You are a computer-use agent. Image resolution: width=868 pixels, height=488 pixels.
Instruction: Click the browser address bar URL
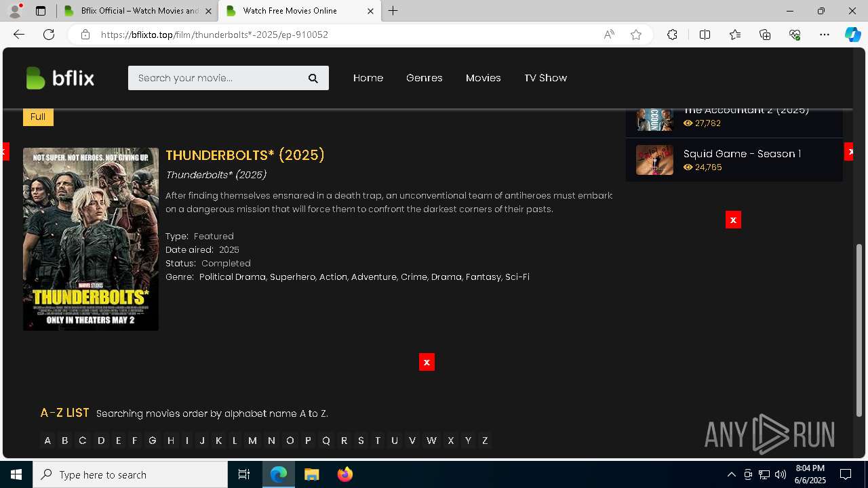214,35
